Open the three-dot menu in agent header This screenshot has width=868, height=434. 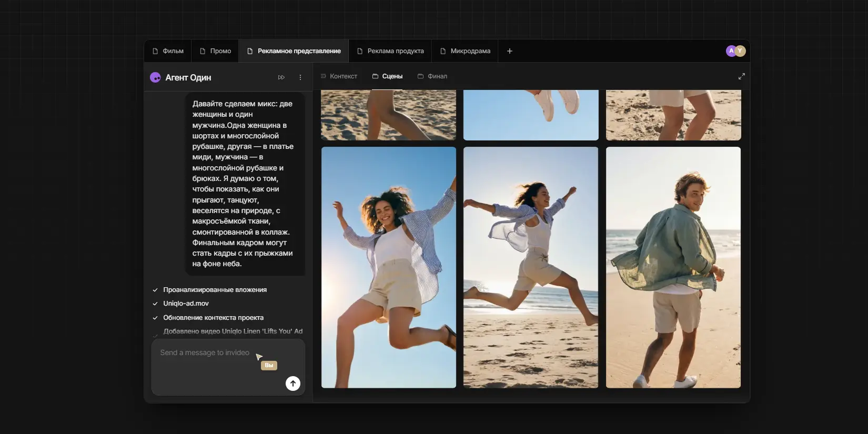[300, 77]
